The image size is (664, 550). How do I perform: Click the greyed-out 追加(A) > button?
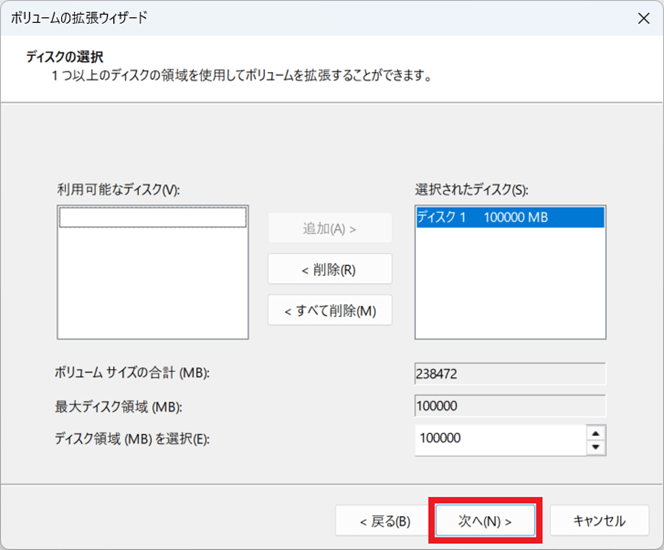click(x=329, y=228)
